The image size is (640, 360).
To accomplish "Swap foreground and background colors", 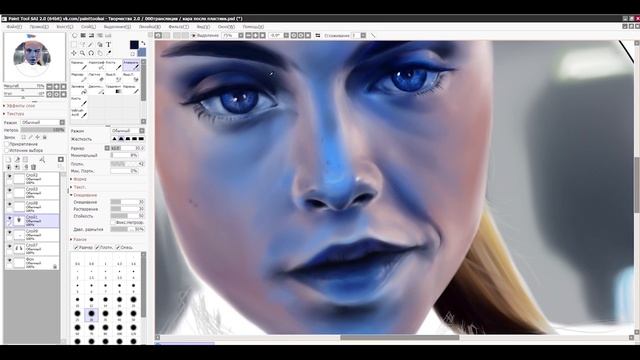I will pos(143,43).
